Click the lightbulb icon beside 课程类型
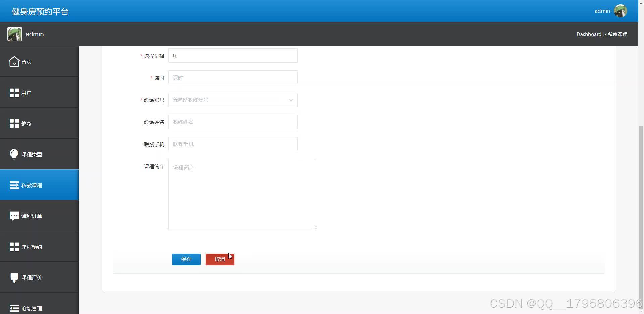This screenshot has height=314, width=644. click(x=14, y=154)
